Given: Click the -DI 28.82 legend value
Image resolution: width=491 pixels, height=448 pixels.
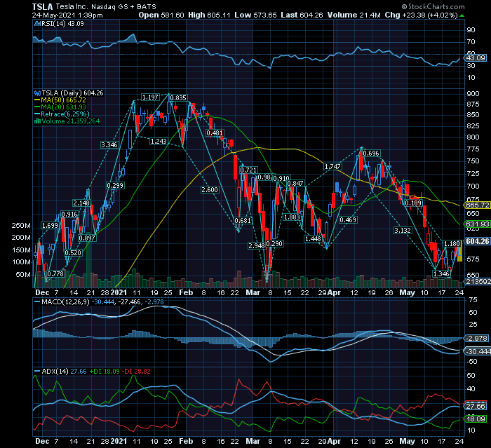Looking at the screenshot, I should click(136, 372).
